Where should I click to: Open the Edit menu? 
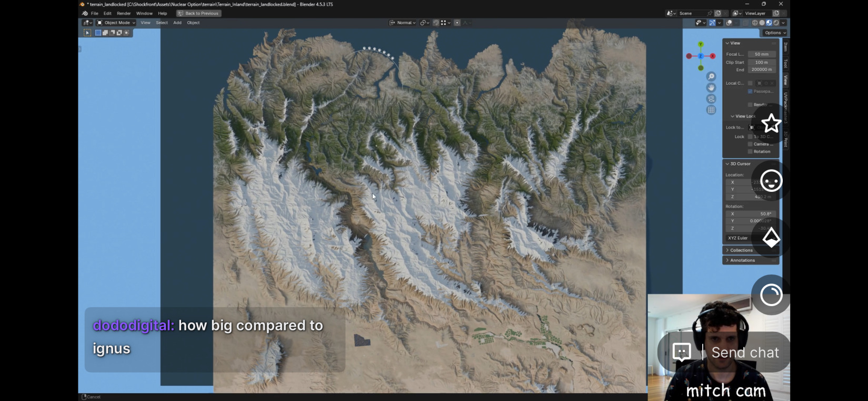(x=107, y=13)
